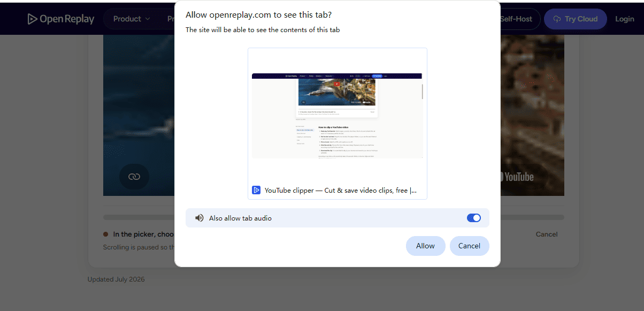
Task: Open the Self-Host link in the header
Action: pos(516,19)
